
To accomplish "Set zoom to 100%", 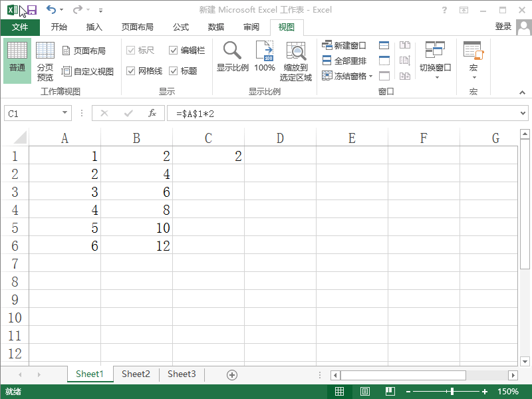I will [x=265, y=57].
